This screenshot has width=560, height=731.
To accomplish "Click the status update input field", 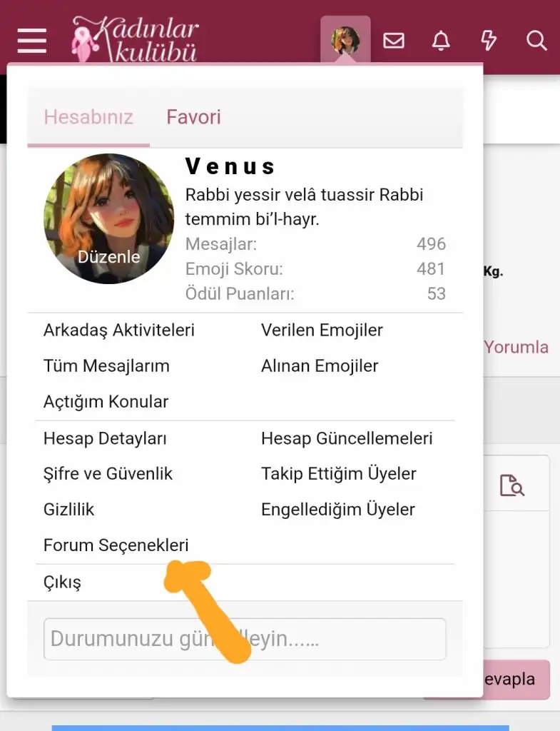I will (x=245, y=639).
